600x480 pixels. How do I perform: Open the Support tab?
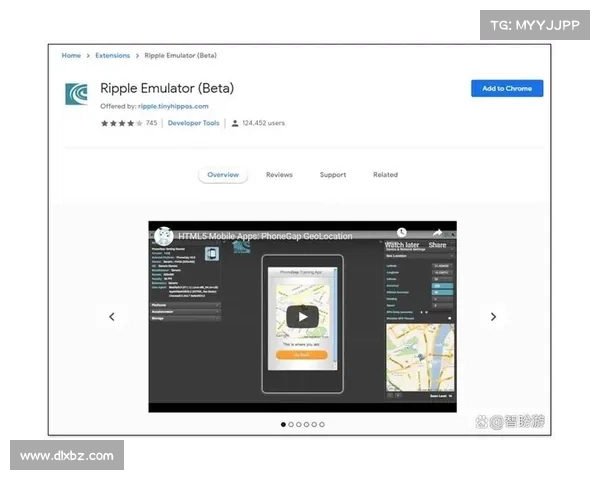coord(333,175)
